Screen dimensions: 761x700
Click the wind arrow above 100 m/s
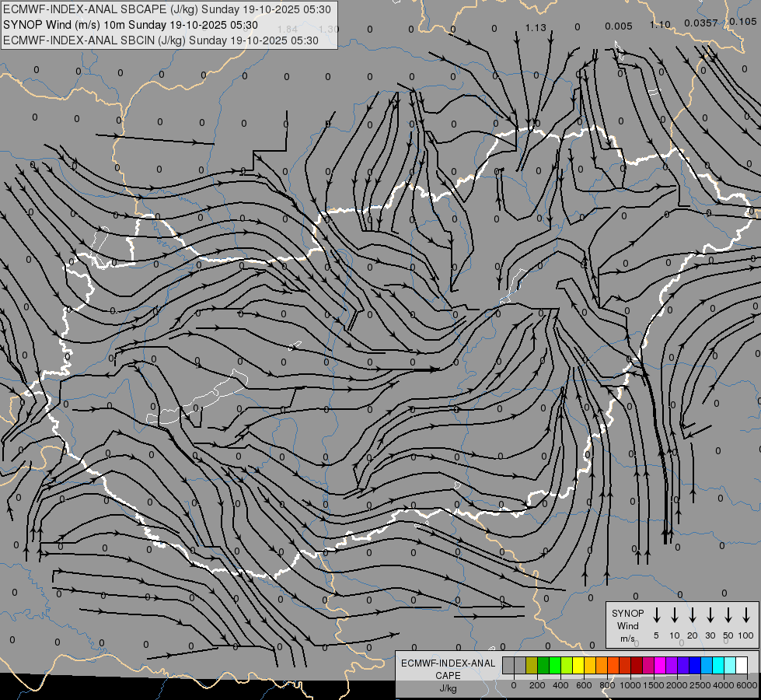pyautogui.click(x=746, y=615)
